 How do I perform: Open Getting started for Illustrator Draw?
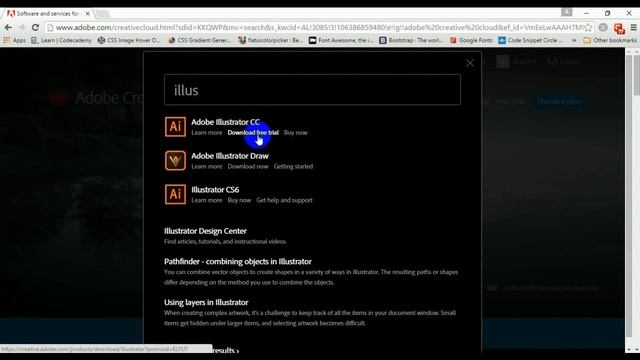293,167
